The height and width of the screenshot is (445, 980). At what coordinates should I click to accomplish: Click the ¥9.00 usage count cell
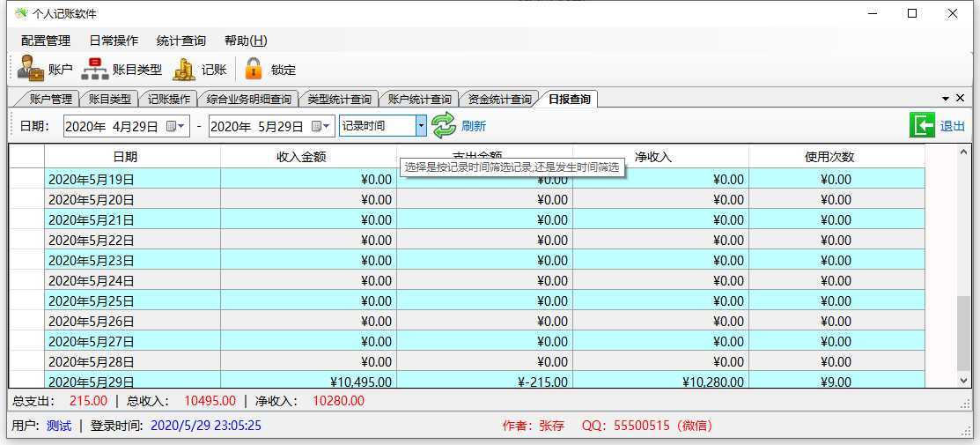(836, 380)
